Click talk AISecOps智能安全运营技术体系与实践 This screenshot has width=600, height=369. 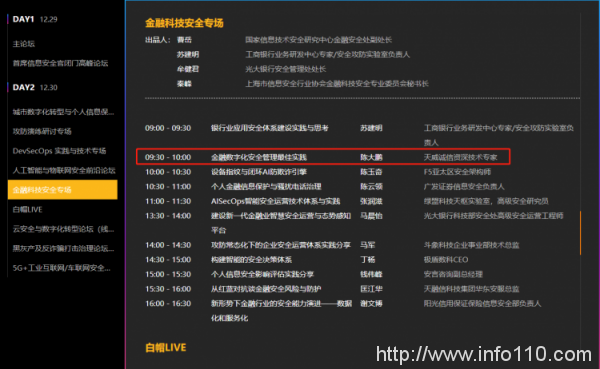click(x=276, y=201)
